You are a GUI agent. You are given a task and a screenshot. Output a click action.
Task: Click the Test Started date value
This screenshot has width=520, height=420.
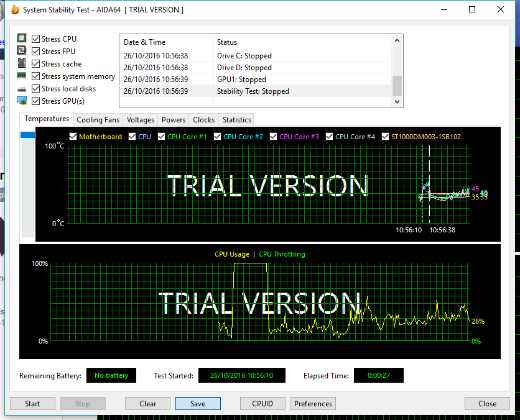(242, 375)
